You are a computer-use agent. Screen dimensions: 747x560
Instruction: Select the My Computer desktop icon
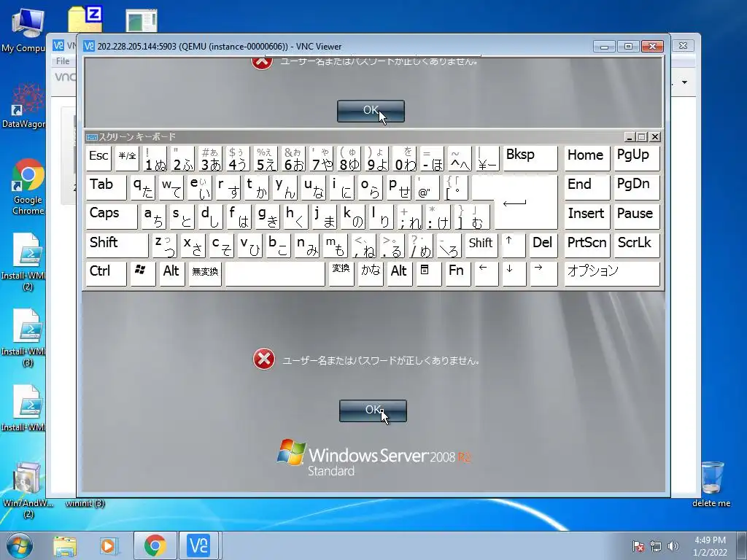tap(24, 31)
